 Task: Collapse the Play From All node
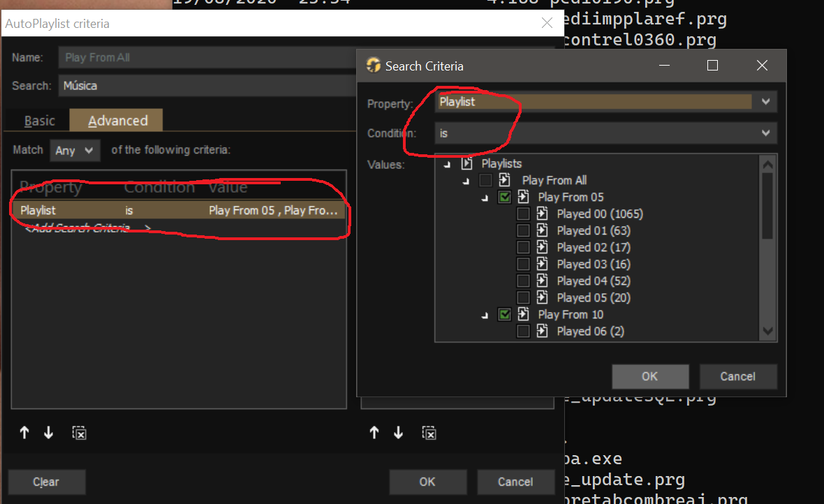[466, 181]
